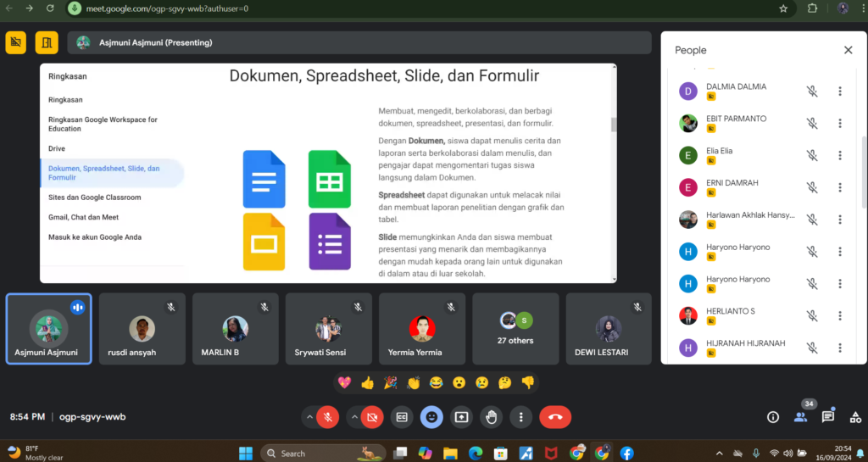Turn on the camera in Meet
This screenshot has width=868, height=462.
373,417
